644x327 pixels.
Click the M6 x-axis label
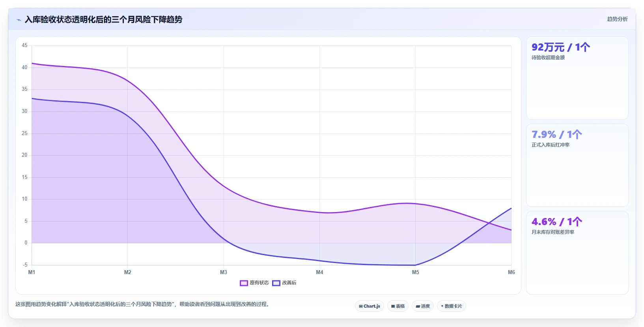tap(511, 272)
